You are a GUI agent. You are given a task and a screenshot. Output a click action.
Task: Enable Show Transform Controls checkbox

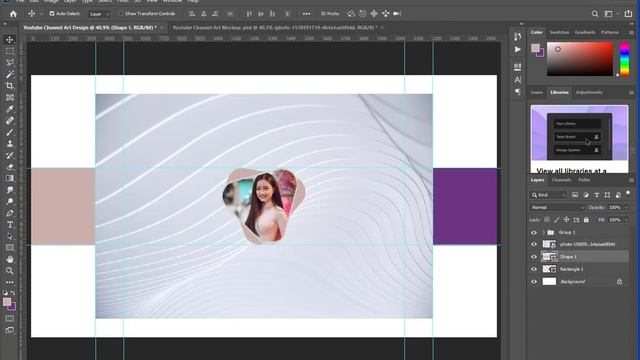tap(121, 14)
